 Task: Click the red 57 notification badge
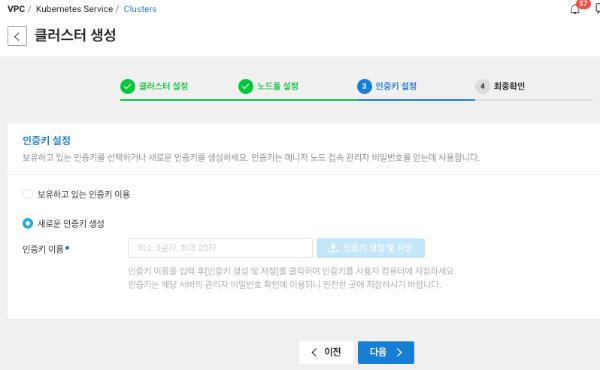tap(583, 4)
